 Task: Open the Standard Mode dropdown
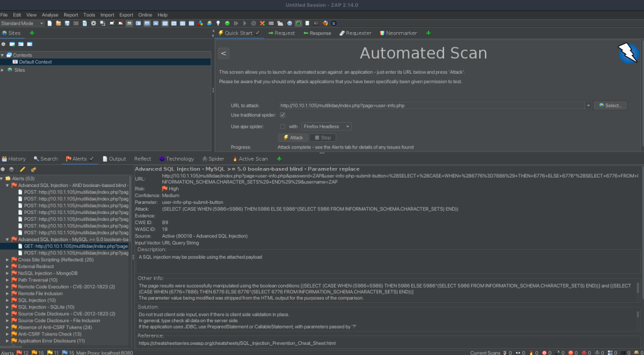[21, 23]
